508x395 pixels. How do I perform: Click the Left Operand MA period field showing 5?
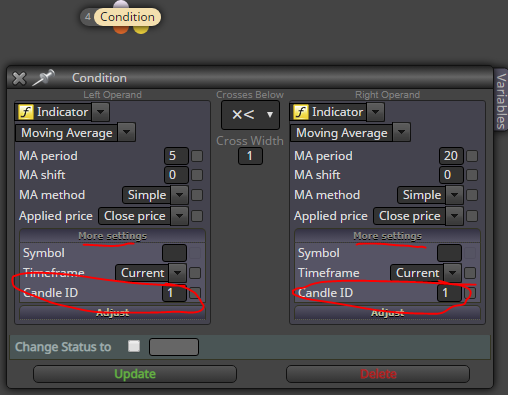pos(176,156)
